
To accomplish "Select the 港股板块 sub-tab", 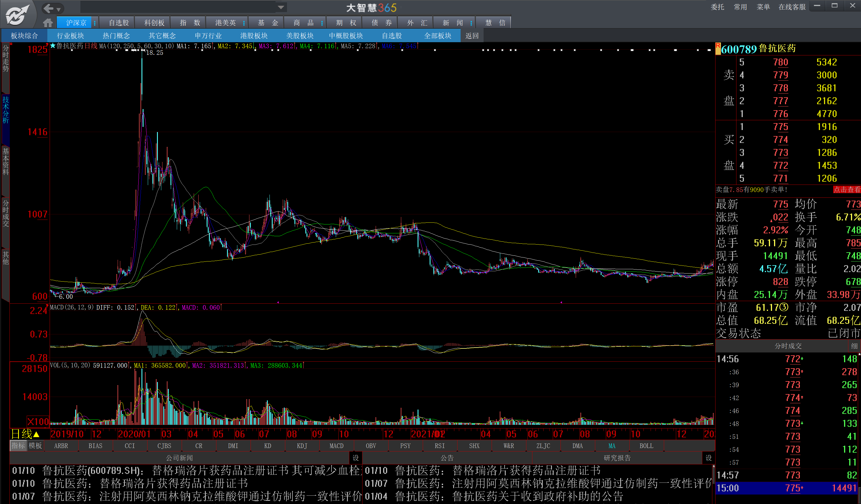I will pyautogui.click(x=254, y=36).
